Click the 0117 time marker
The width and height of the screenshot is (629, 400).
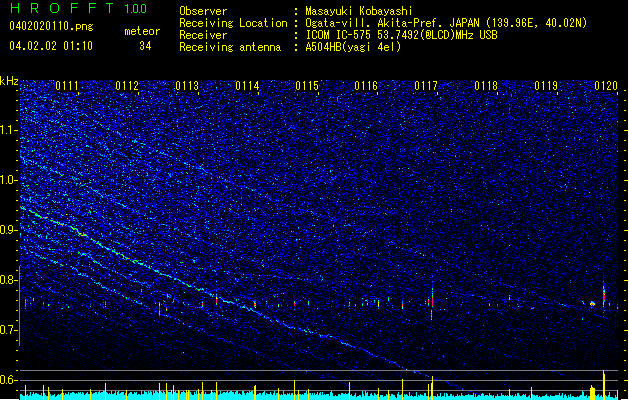tap(426, 86)
